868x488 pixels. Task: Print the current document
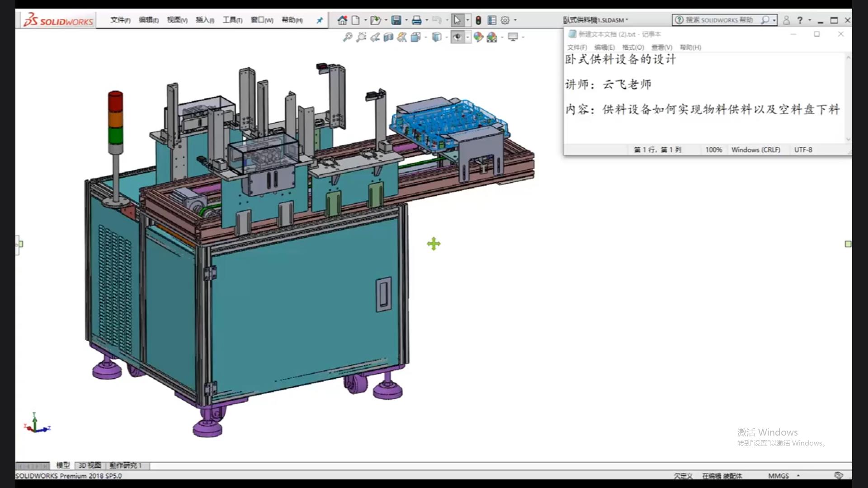(417, 20)
